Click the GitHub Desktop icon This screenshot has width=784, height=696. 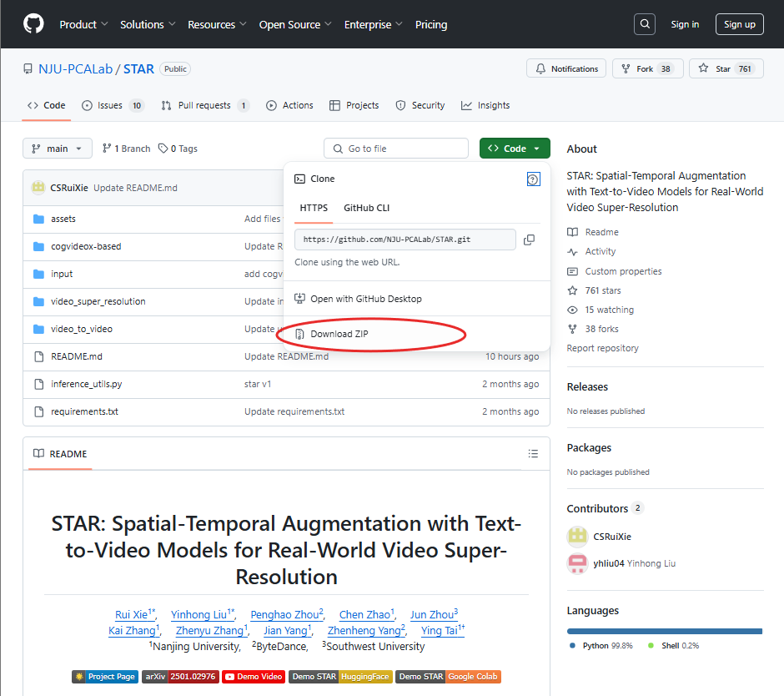[x=299, y=299]
